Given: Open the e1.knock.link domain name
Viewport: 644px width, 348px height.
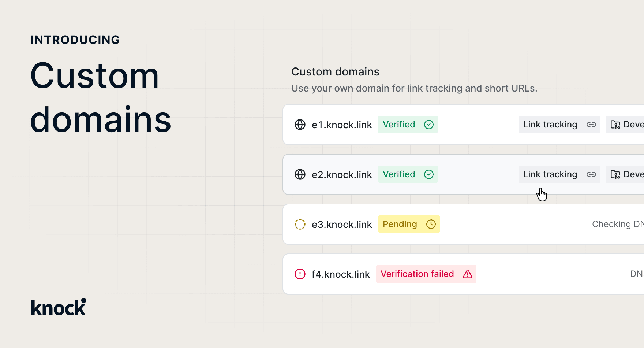Looking at the screenshot, I should click(341, 125).
